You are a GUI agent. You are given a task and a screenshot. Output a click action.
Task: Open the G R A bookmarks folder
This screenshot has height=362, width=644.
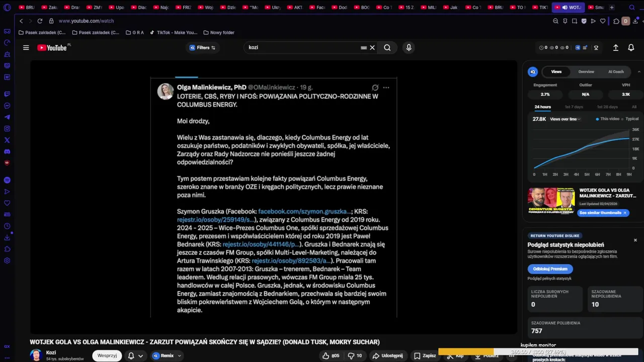coord(134,33)
